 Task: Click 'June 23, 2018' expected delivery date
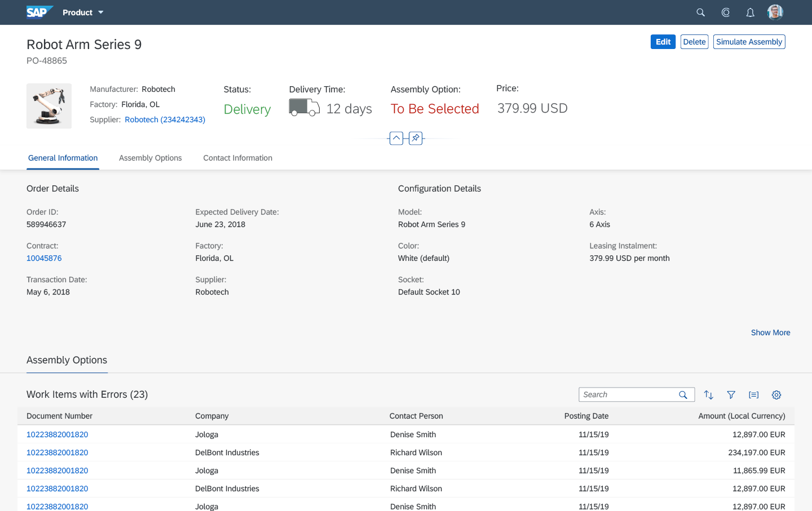[x=220, y=224]
